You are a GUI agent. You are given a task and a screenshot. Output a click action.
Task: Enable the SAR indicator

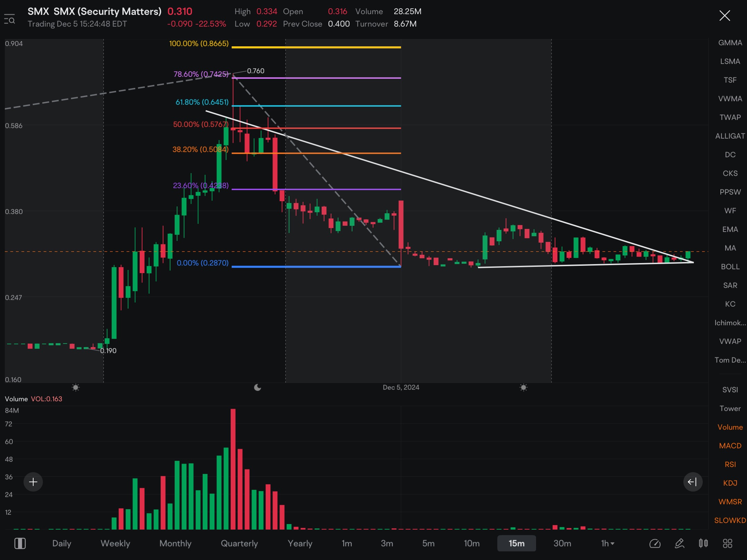(x=730, y=286)
